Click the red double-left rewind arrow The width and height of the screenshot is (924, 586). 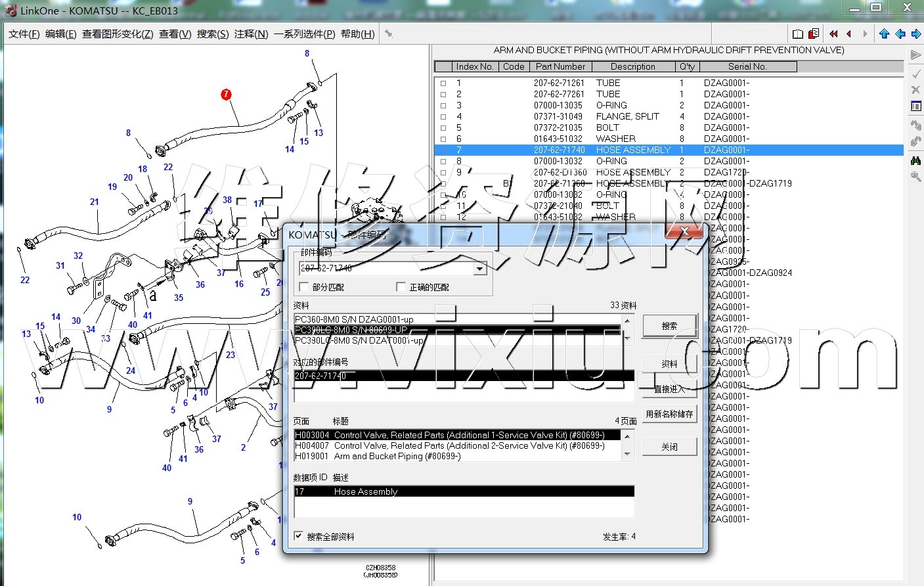833,34
